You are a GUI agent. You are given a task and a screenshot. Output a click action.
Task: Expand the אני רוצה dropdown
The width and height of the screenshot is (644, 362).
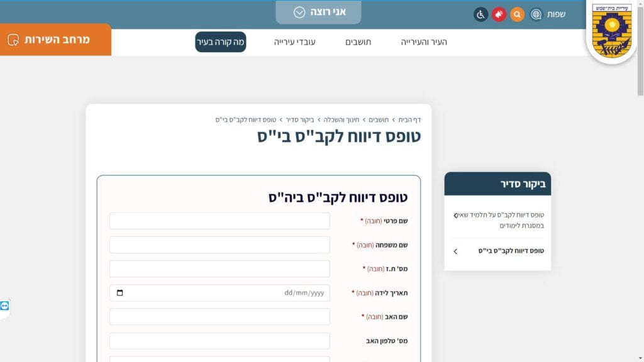coord(319,12)
